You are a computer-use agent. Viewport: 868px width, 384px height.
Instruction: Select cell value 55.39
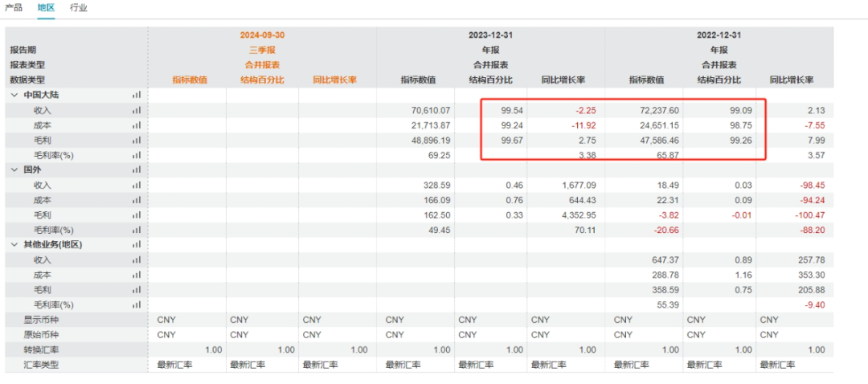pyautogui.click(x=668, y=305)
